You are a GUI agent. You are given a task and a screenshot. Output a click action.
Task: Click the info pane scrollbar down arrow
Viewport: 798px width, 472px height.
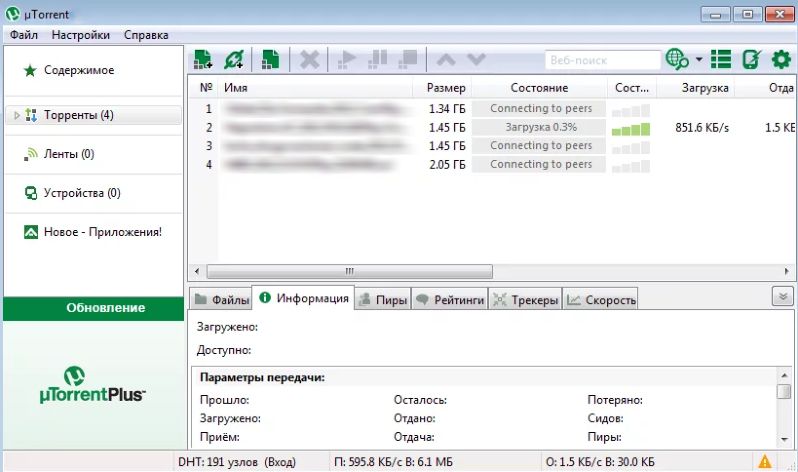coord(784,439)
